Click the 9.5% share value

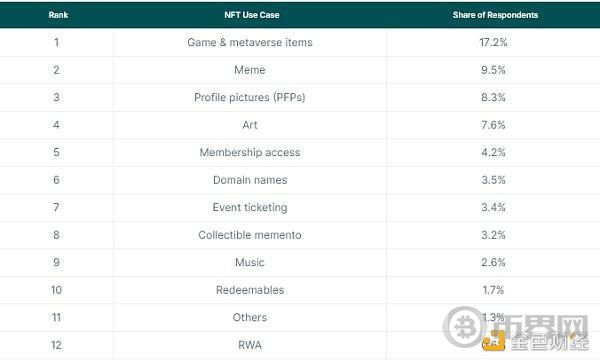(493, 70)
